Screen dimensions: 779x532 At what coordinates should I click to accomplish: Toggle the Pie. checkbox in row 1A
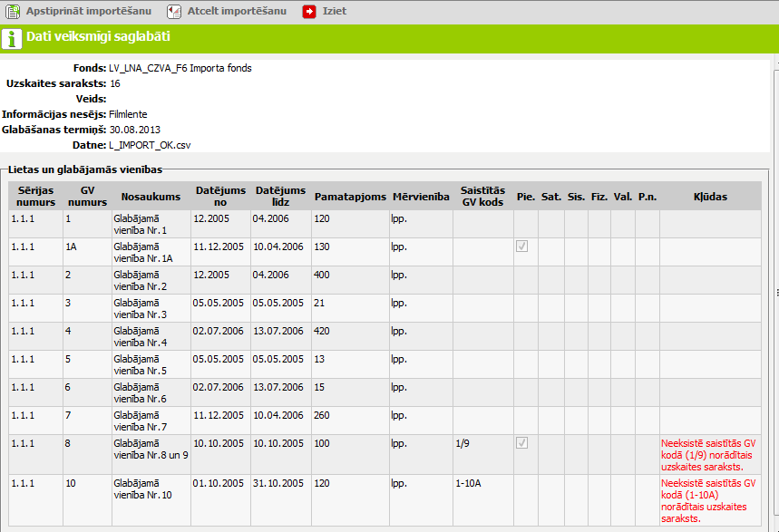point(522,247)
